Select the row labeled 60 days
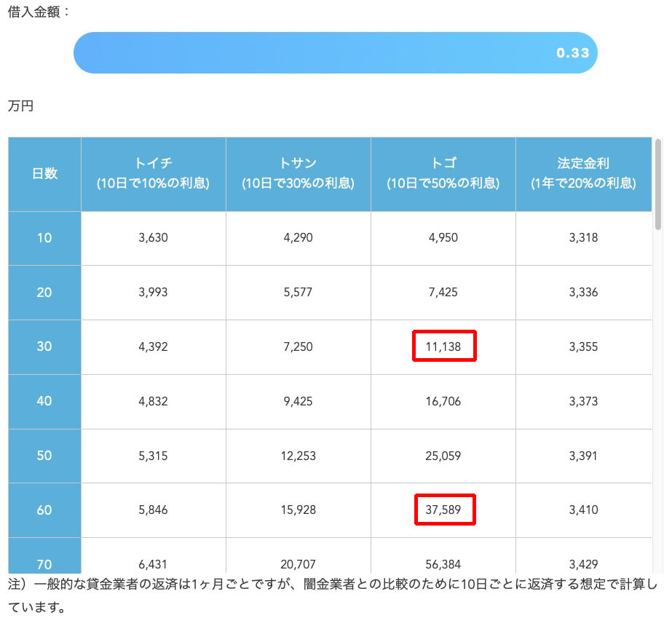 pos(44,510)
